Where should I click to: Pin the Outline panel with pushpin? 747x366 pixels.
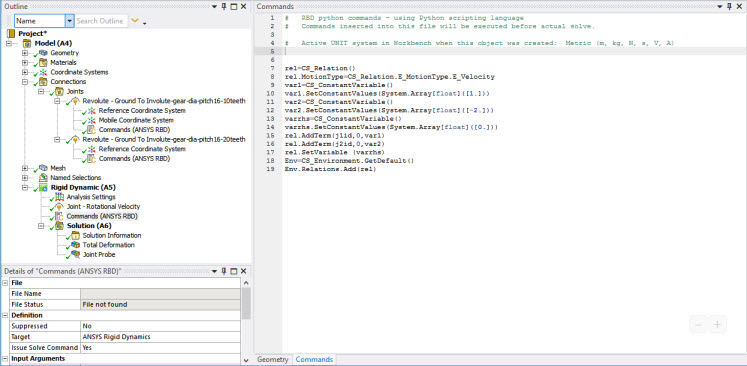[x=224, y=6]
